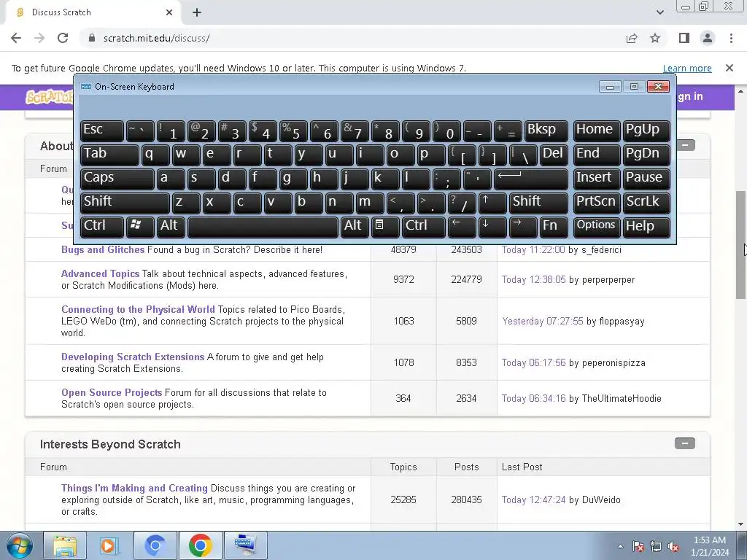Open Chrome side panel
The image size is (747, 560).
(684, 38)
